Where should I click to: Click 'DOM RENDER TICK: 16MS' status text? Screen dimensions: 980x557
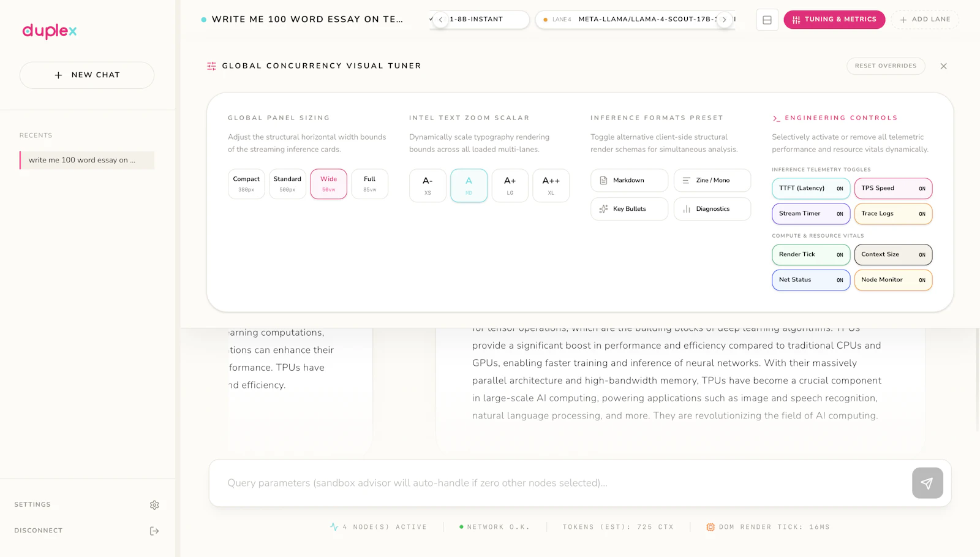[x=774, y=527]
